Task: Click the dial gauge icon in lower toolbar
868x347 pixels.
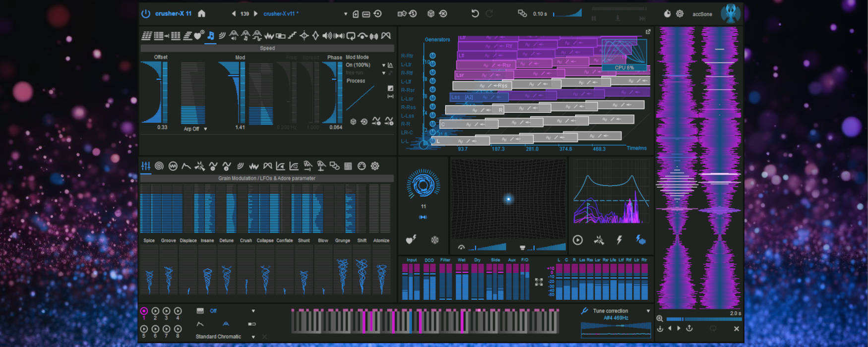Action: point(362,166)
